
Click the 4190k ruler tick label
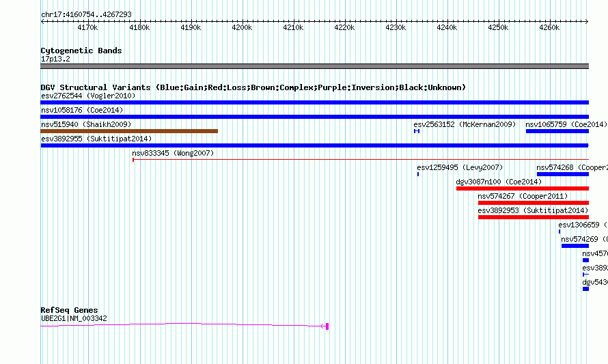click(x=191, y=28)
